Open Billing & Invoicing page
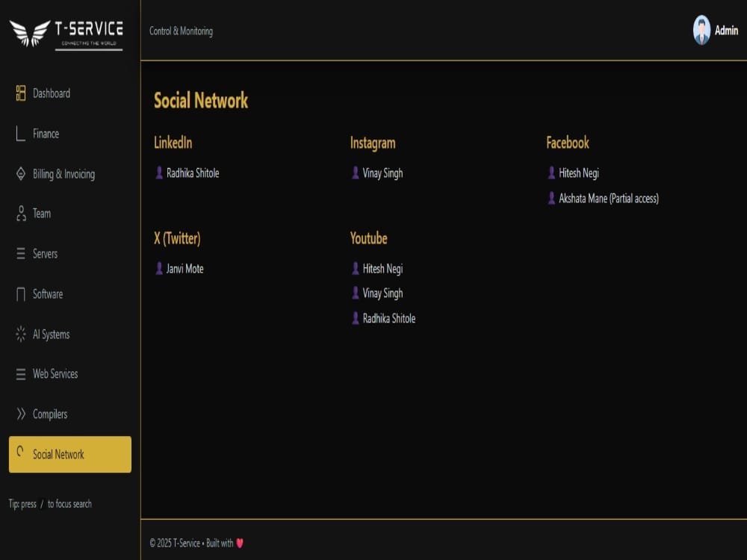Screen dimensions: 747x560 (70, 174)
